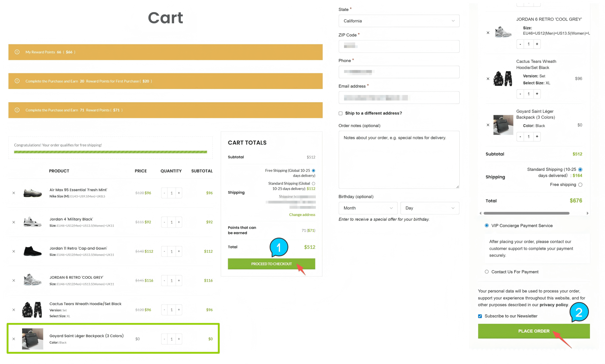Remove Goyard backpack from checkout order summary
This screenshot has height=364, width=605.
488,125
